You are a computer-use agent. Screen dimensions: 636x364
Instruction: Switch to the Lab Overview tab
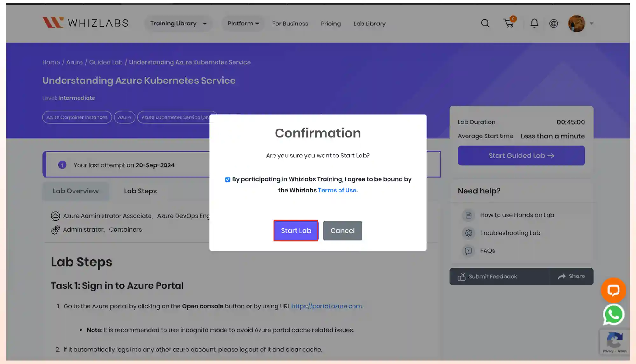tap(76, 191)
